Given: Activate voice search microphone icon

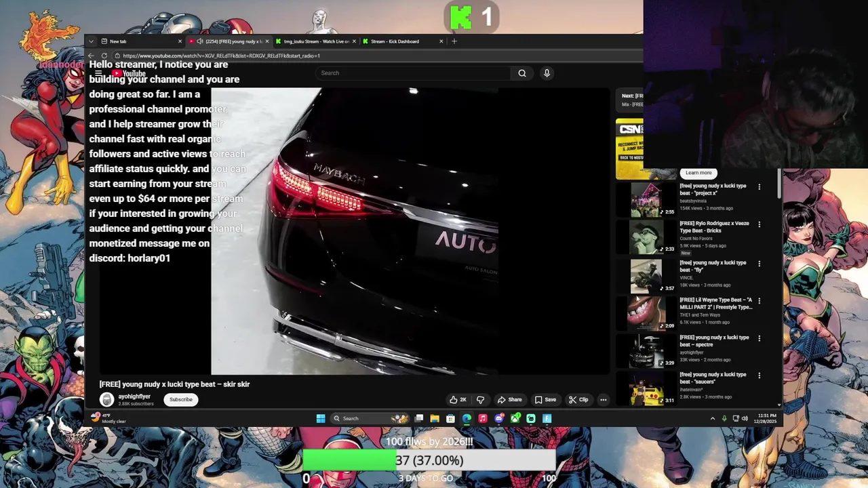Looking at the screenshot, I should [547, 73].
